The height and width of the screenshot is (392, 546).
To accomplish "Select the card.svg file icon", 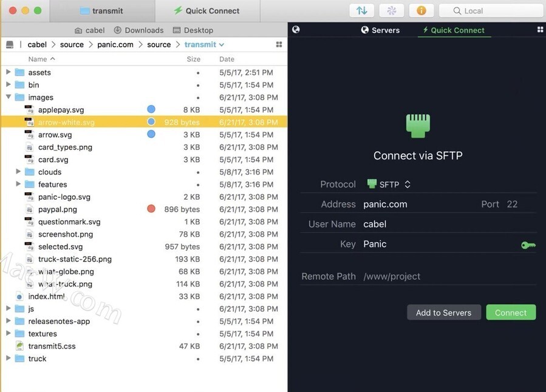I will click(30, 160).
